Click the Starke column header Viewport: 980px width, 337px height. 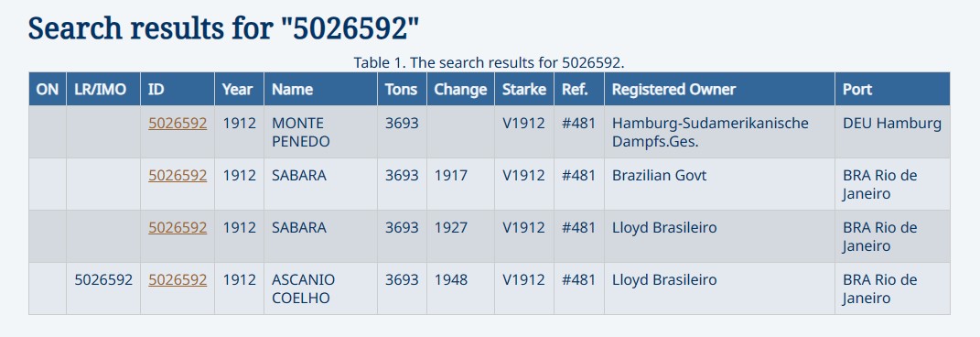524,90
